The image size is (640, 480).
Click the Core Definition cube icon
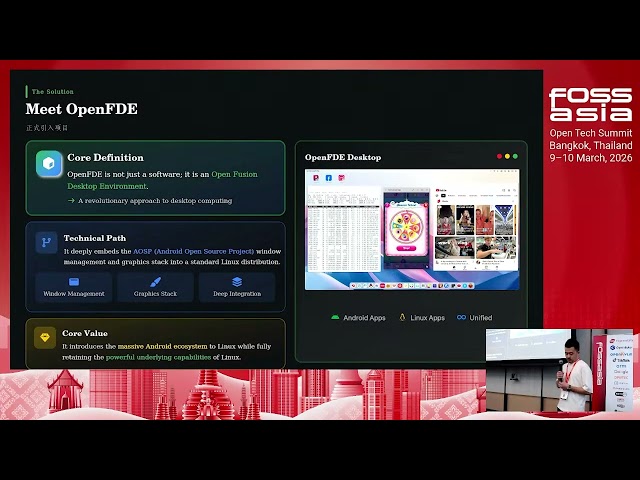49,164
